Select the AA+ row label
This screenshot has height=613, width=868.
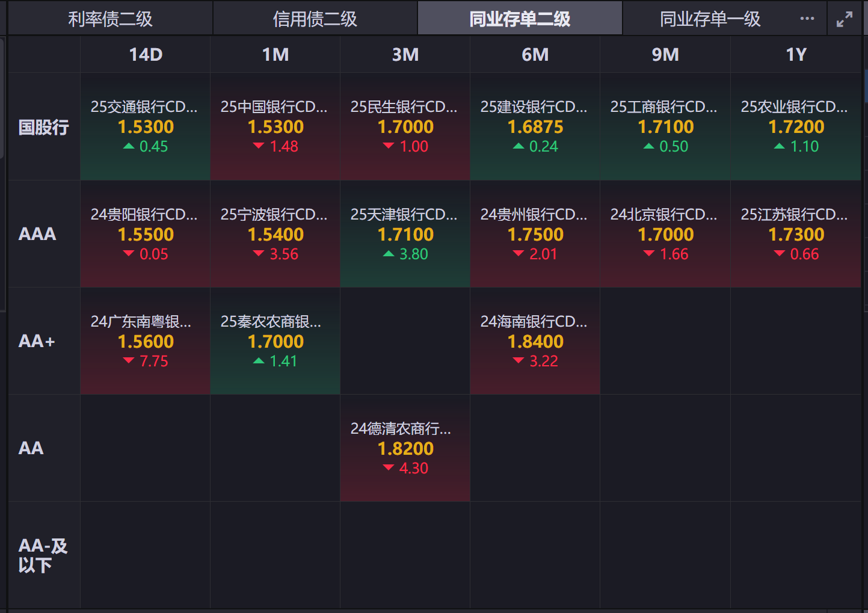pyautogui.click(x=37, y=341)
